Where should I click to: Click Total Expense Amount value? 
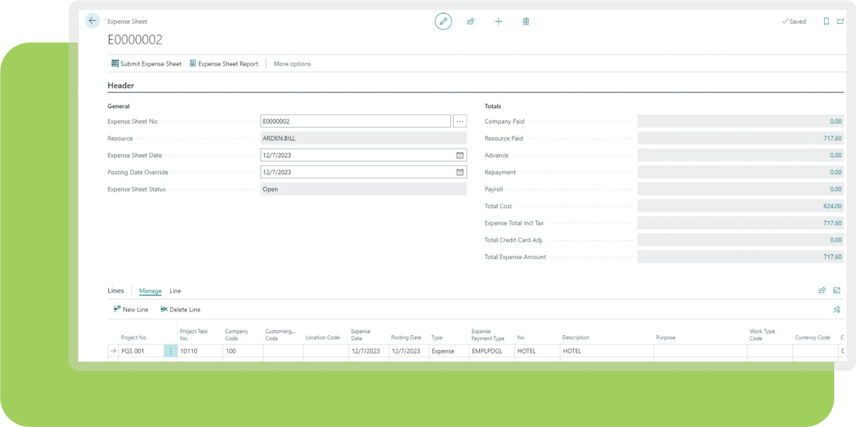tap(740, 257)
